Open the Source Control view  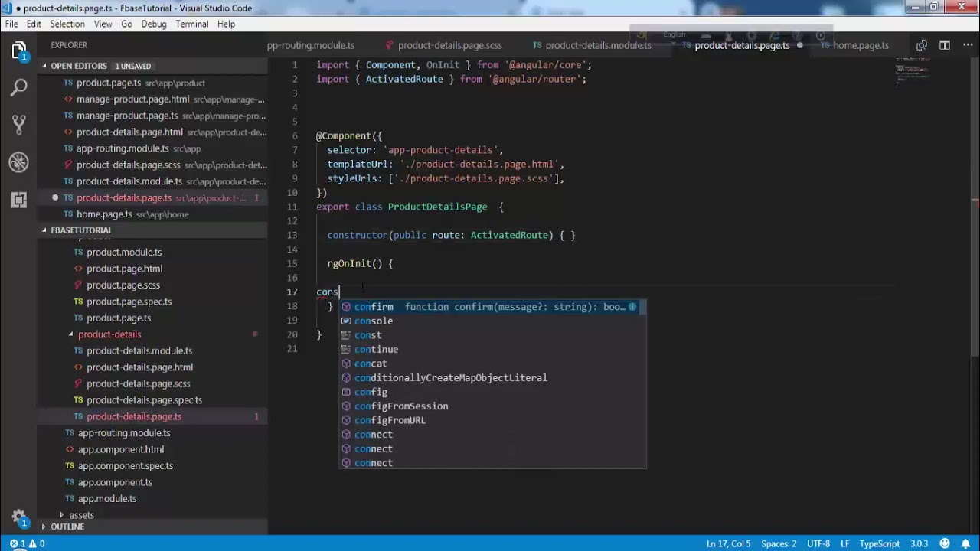coord(19,124)
